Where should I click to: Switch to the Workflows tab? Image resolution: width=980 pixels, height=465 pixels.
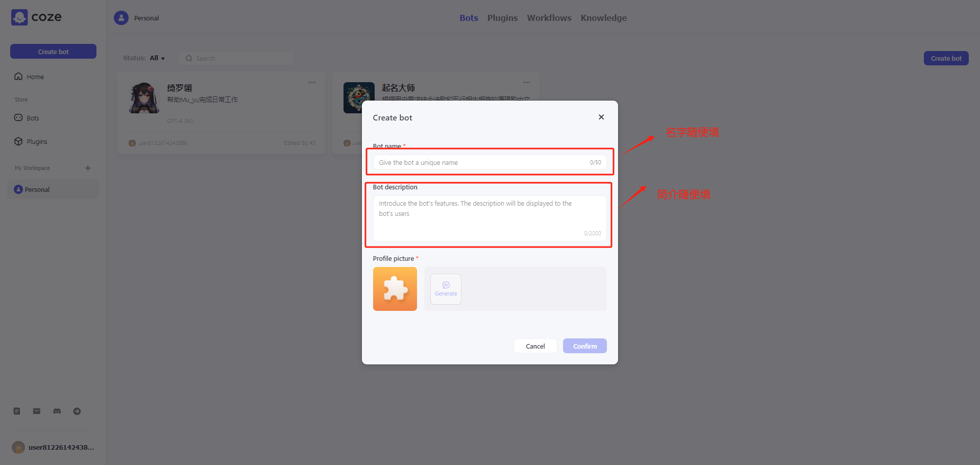549,18
